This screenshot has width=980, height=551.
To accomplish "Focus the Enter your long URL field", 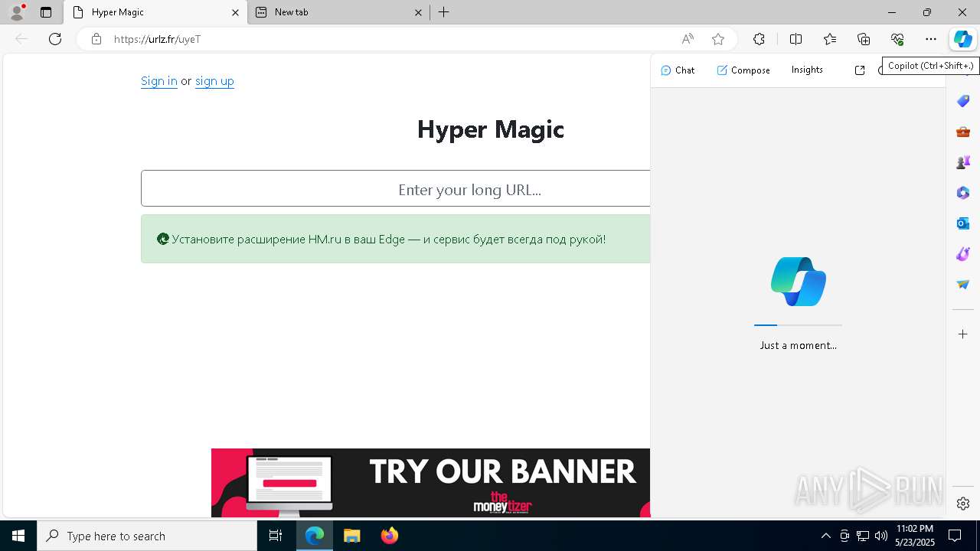I will [395, 189].
